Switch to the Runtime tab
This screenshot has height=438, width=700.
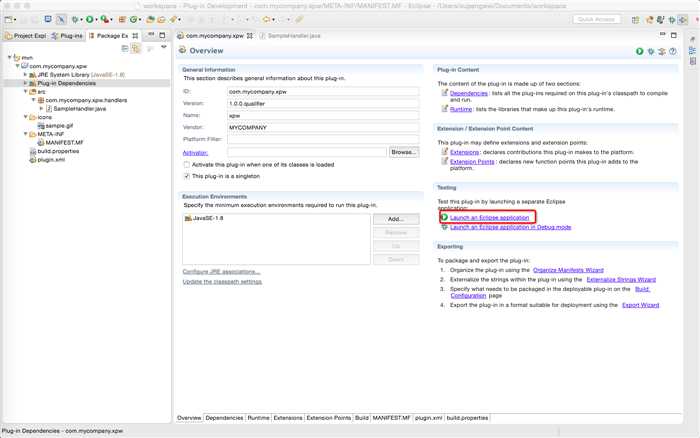(258, 418)
